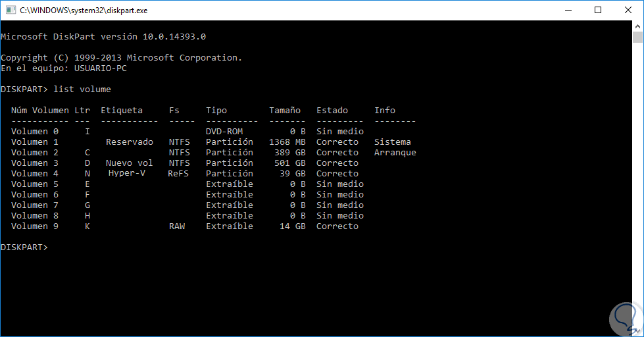The width and height of the screenshot is (644, 337).
Task: Click 'Volumen 7' row label
Action: coord(34,205)
